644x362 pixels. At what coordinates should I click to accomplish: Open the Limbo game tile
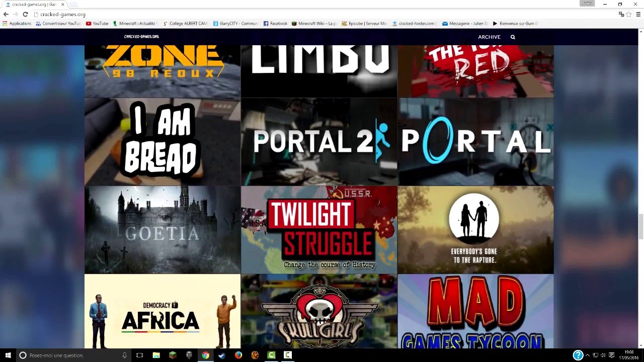coord(319,71)
